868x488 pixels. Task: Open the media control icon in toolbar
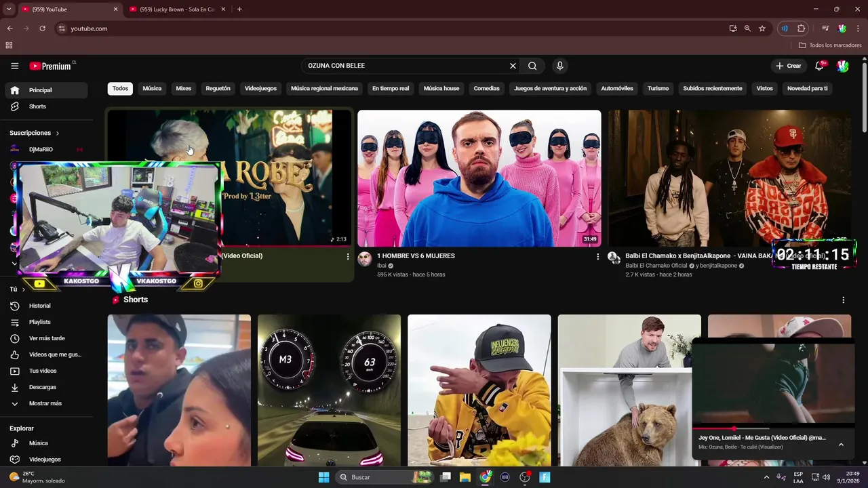[825, 28]
